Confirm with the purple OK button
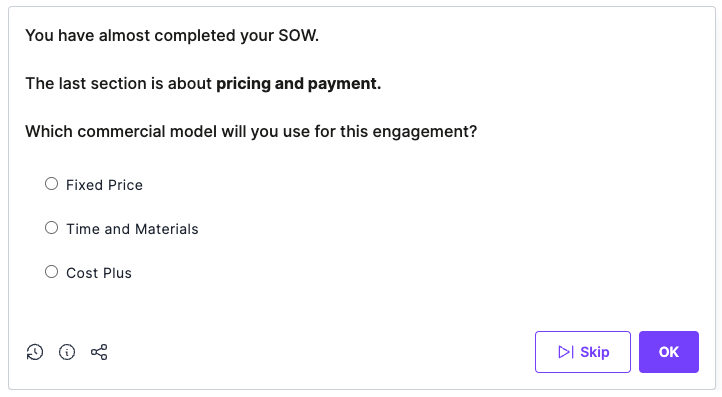The height and width of the screenshot is (397, 722). 669,352
